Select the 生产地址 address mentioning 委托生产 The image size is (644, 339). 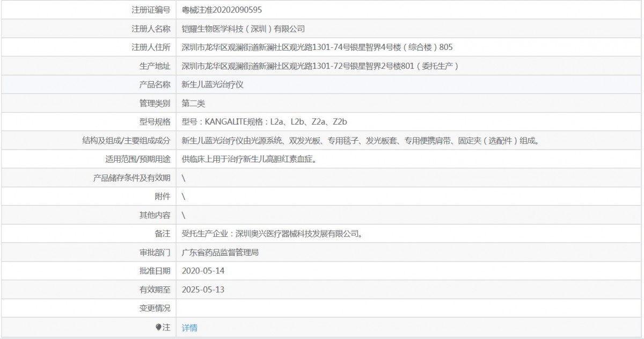[320, 66]
